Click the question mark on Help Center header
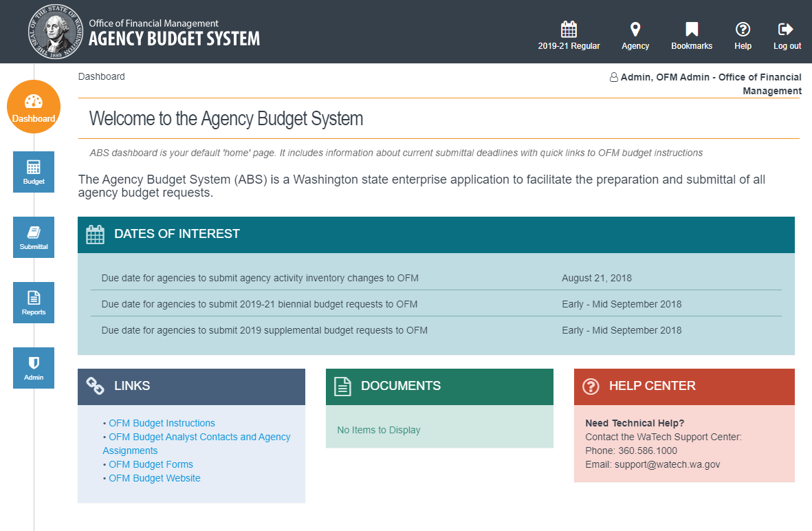This screenshot has width=812, height=531. click(x=591, y=386)
